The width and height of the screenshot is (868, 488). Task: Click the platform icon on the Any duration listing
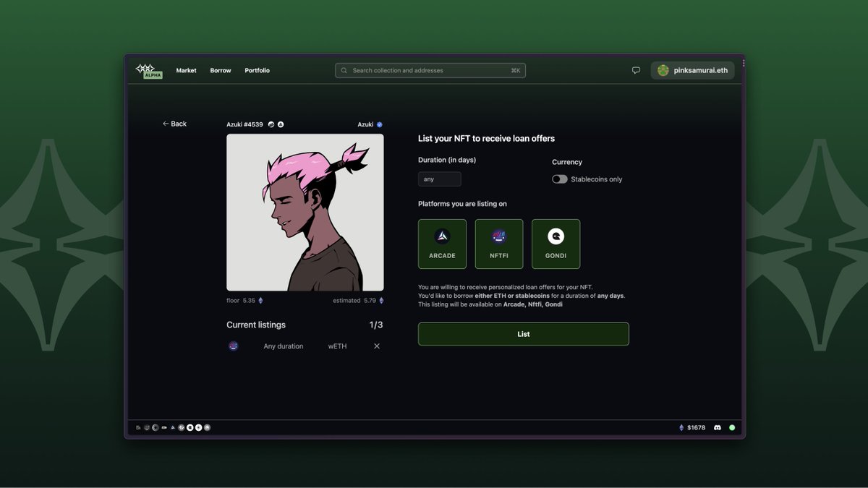233,346
